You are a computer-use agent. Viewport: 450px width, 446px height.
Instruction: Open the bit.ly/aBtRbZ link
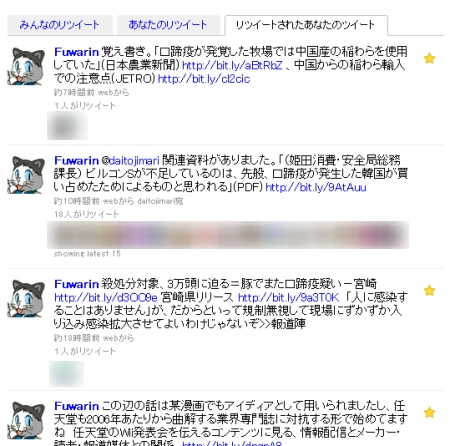point(232,65)
